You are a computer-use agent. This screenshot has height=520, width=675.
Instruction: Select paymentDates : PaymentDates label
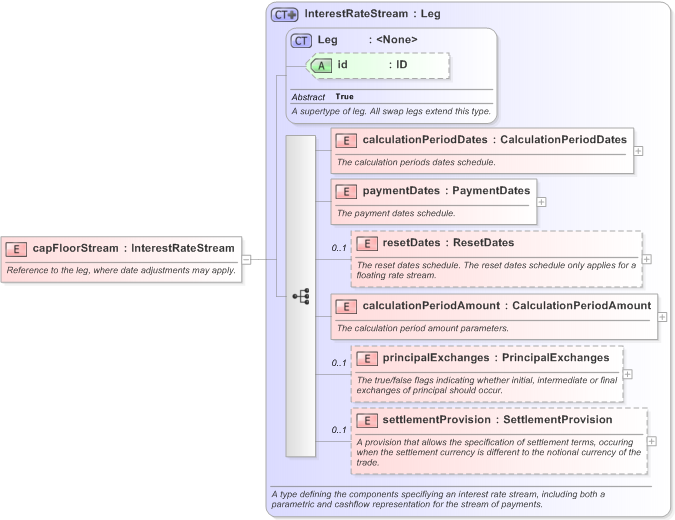pyautogui.click(x=446, y=191)
